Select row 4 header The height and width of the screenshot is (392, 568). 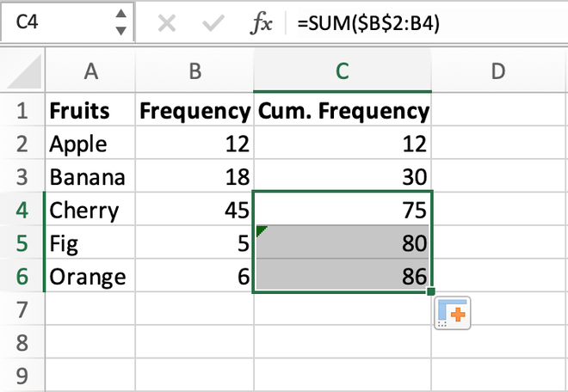(22, 210)
